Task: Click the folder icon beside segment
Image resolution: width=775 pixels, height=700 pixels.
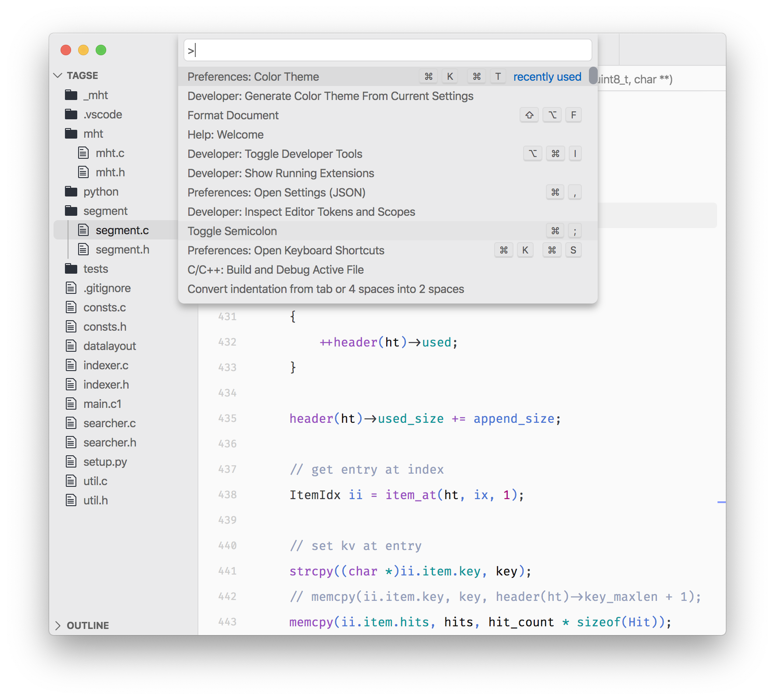Action: click(x=71, y=211)
